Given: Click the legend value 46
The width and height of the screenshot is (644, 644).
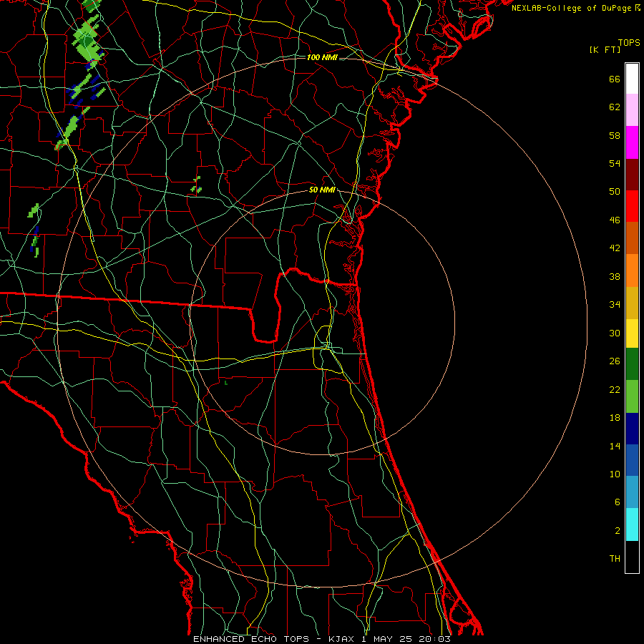Looking at the screenshot, I should pyautogui.click(x=615, y=220).
